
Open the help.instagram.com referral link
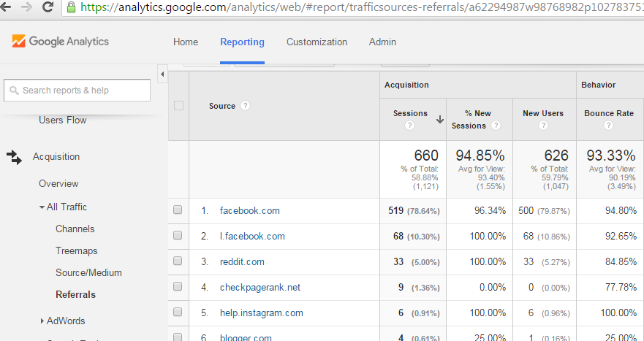[261, 313]
